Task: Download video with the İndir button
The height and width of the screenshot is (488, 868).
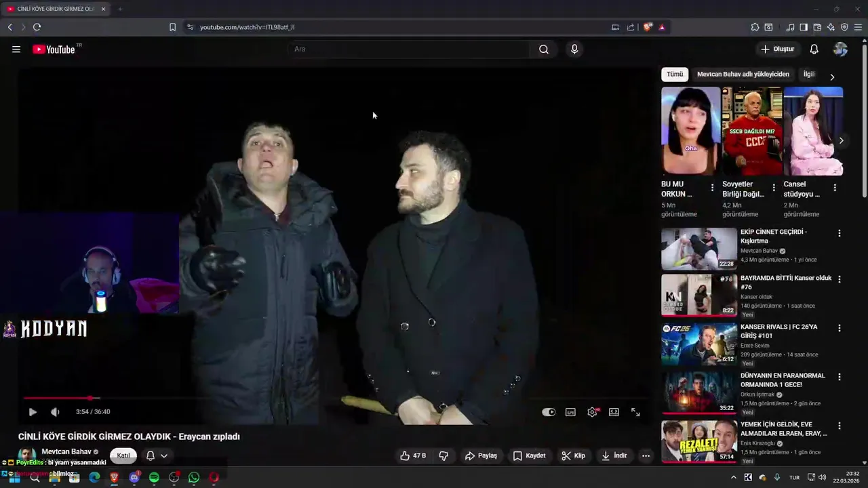Action: tap(614, 456)
